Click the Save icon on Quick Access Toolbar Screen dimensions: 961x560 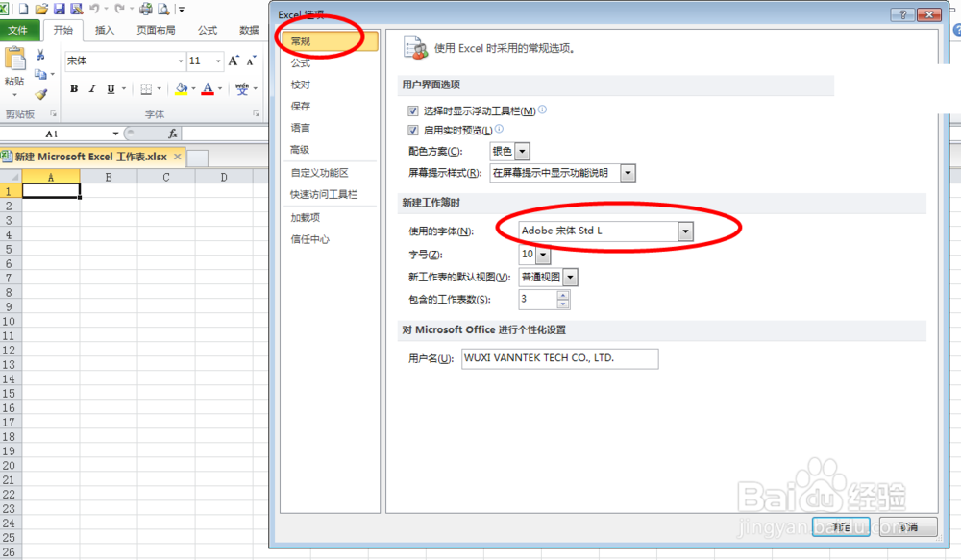[x=61, y=9]
